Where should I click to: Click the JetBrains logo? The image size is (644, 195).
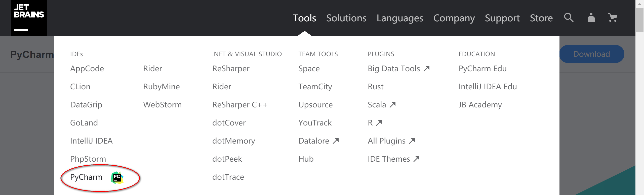coord(29,18)
